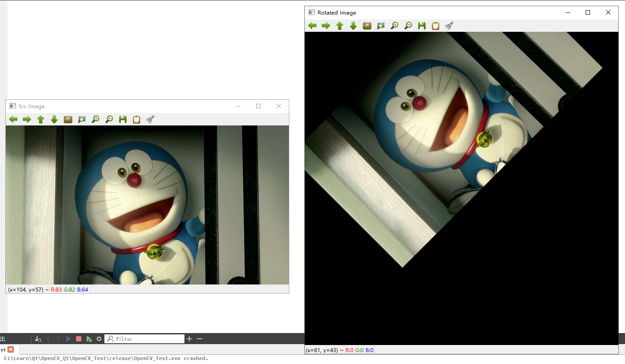Maximize the Rotated Image window
The height and width of the screenshot is (364, 625).
tap(588, 13)
